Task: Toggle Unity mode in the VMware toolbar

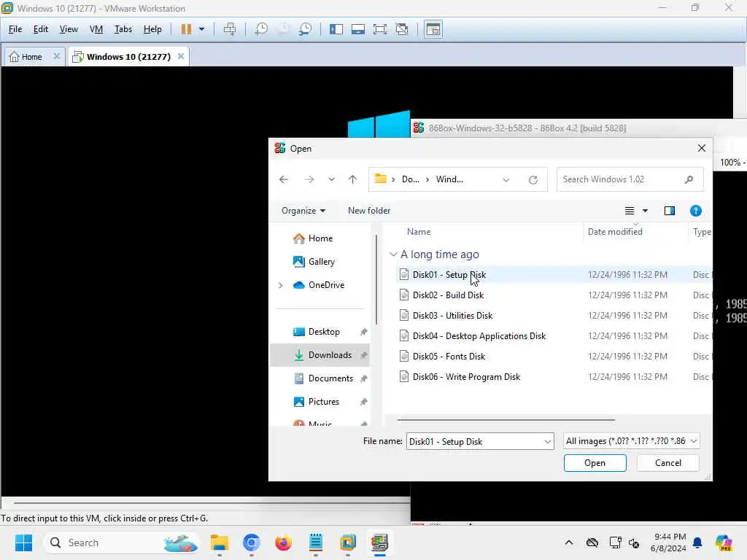Action: 402,29
